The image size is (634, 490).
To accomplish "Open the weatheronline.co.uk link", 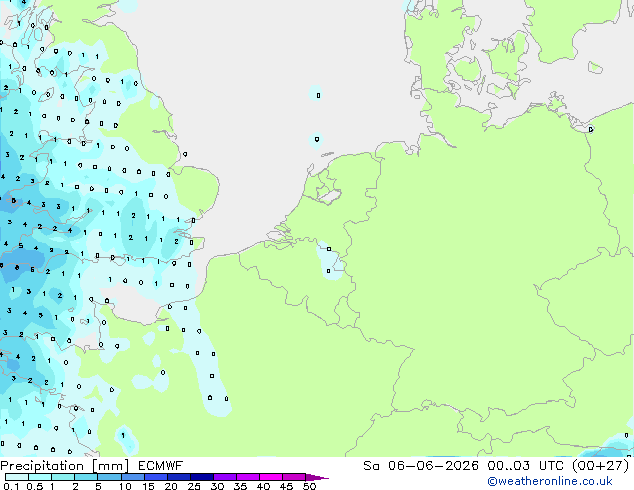I will point(550,481).
